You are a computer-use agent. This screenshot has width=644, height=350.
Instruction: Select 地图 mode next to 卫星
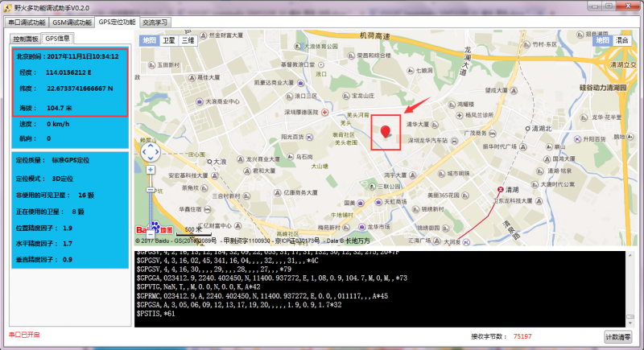pos(149,40)
